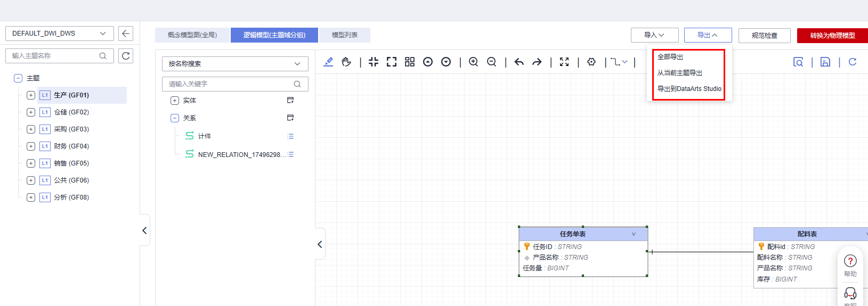Expand the 生产 (GF01) node
The height and width of the screenshot is (306, 868).
[31, 95]
